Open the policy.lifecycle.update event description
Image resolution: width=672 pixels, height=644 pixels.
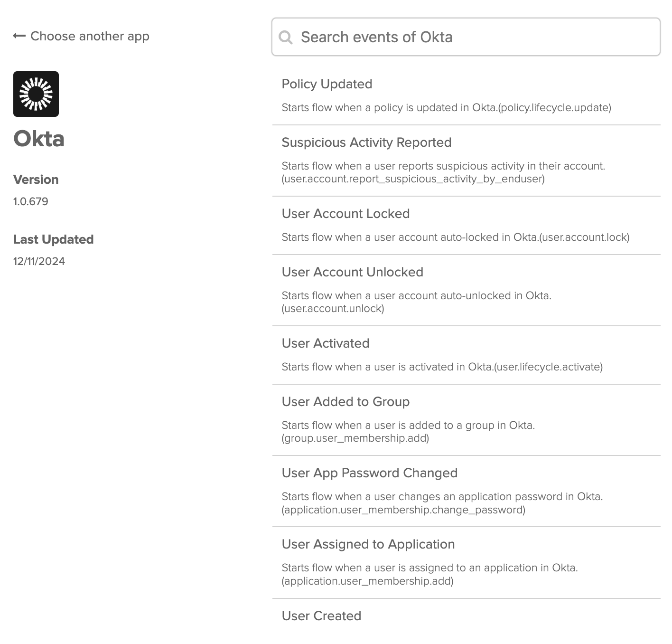pyautogui.click(x=447, y=108)
